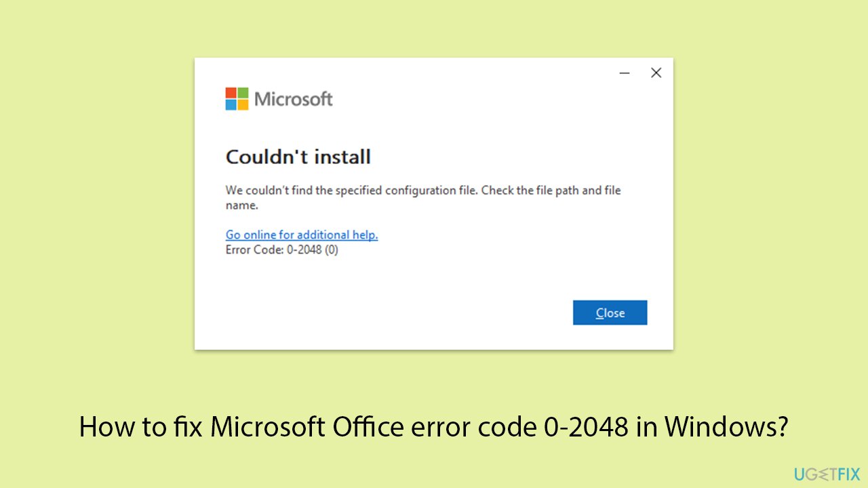The height and width of the screenshot is (488, 868).
Task: Click the arrow glyph in the UGETFIX logo
Action: coord(823,474)
